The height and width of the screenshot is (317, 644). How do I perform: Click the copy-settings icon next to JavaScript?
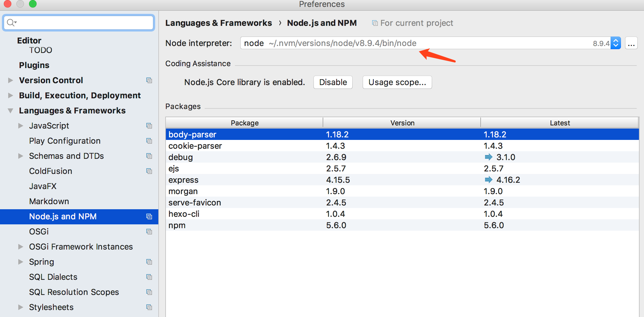pyautogui.click(x=149, y=126)
